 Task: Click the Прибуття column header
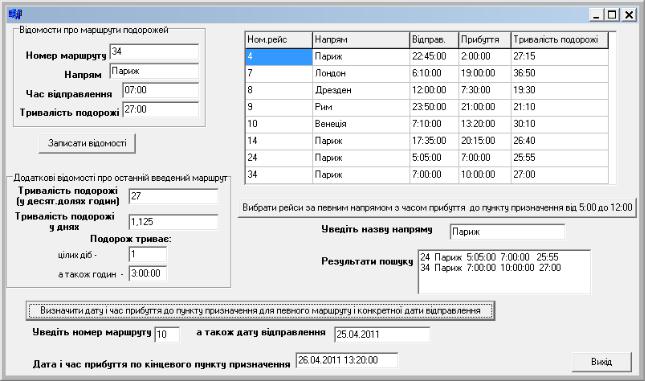coord(485,40)
